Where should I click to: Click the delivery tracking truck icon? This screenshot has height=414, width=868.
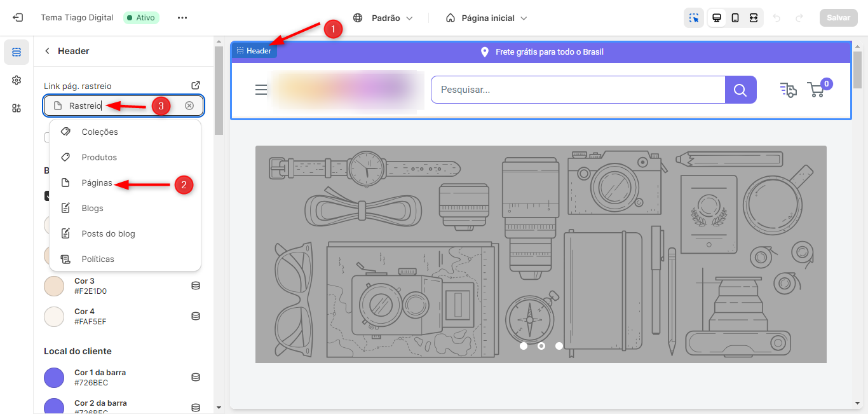pos(788,90)
